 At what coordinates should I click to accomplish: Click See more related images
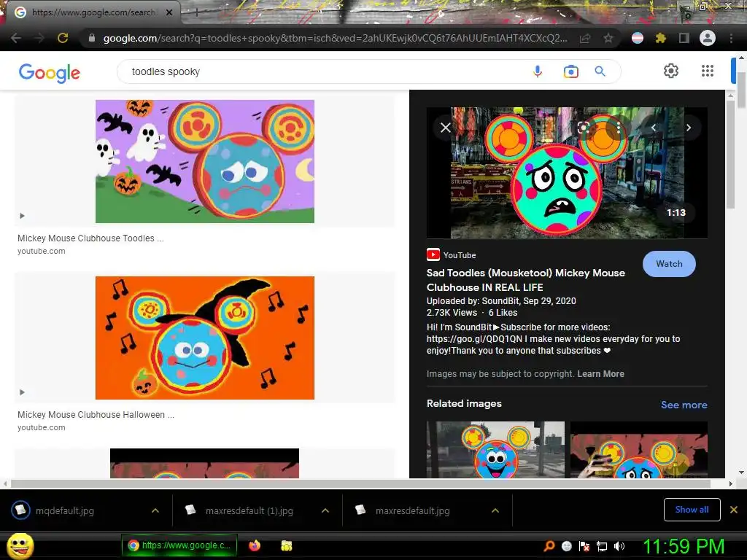coord(684,405)
